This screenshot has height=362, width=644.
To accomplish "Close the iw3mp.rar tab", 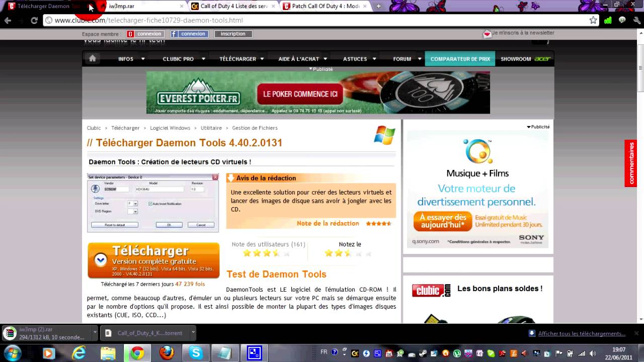I will 182,6.
